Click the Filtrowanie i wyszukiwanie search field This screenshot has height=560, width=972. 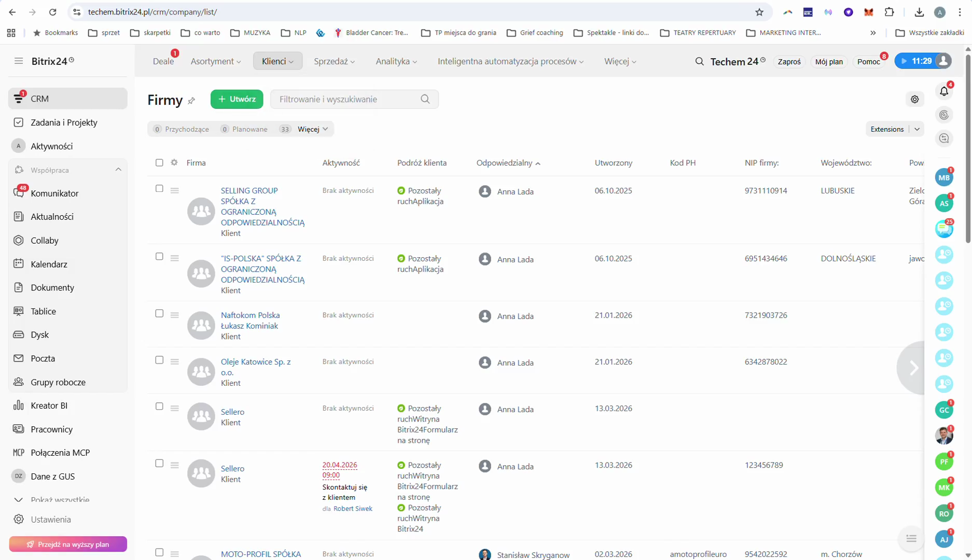(x=354, y=99)
